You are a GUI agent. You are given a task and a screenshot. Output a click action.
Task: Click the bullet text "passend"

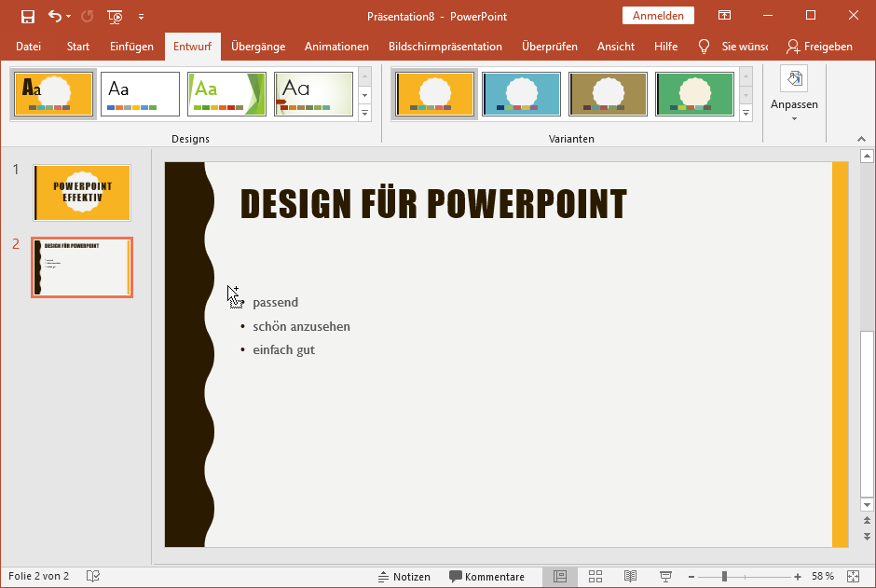click(x=276, y=302)
